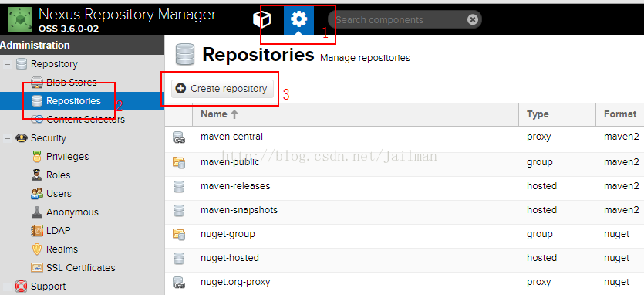Click the Users people icon
The width and height of the screenshot is (644, 295).
pos(37,194)
